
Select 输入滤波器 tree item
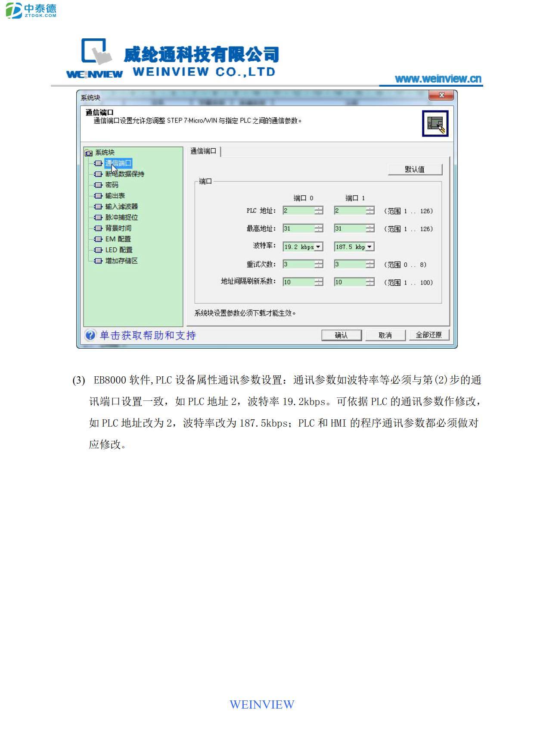tap(121, 206)
